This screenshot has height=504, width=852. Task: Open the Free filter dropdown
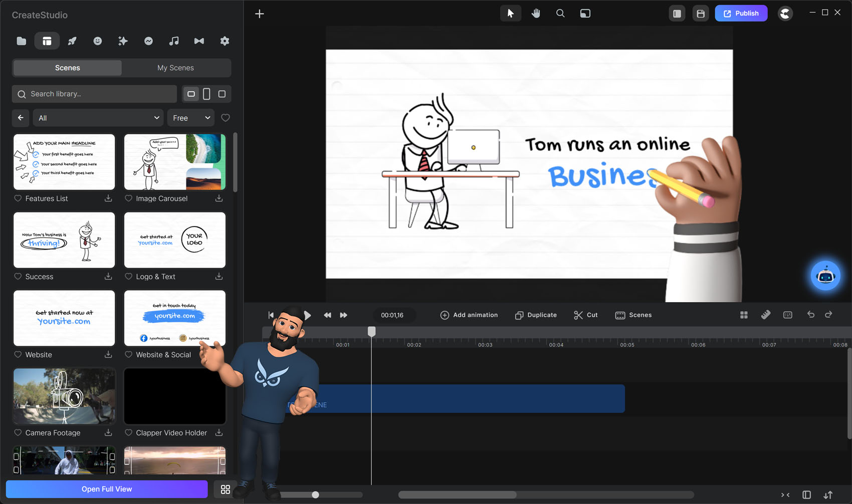coord(191,118)
